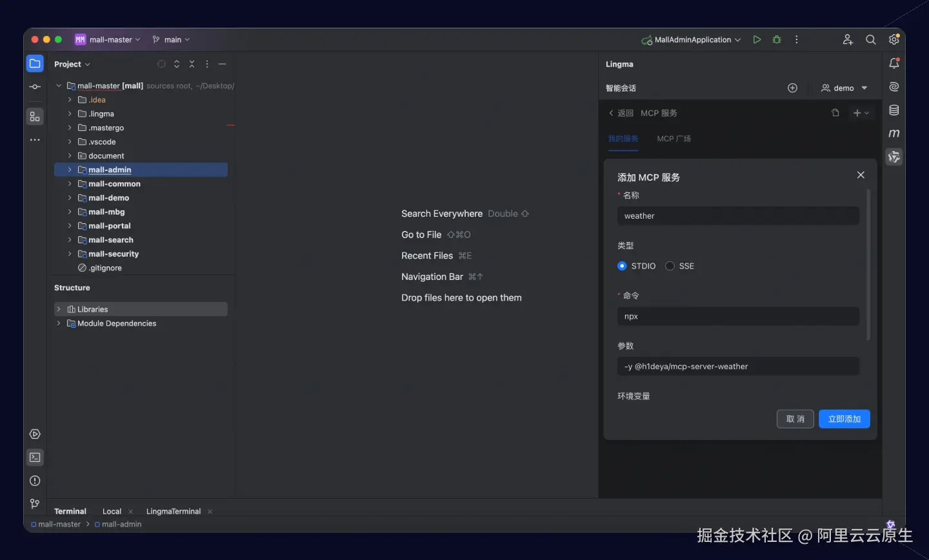Screen dimensions: 929x560
Task: Select the Local terminal tab
Action: click(112, 511)
